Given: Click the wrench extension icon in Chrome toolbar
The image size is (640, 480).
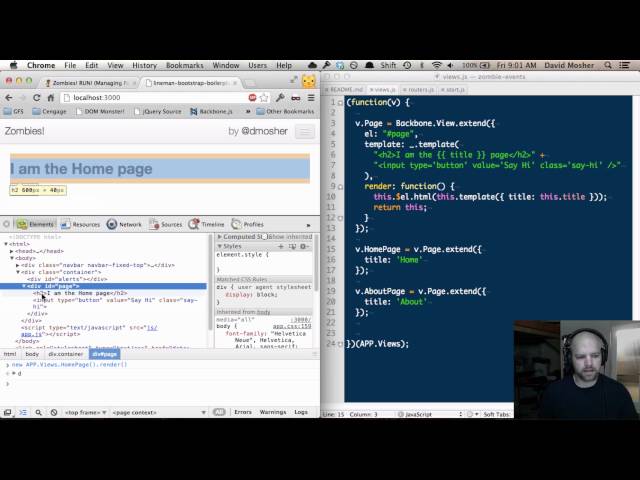Looking at the screenshot, I should click(x=280, y=98).
